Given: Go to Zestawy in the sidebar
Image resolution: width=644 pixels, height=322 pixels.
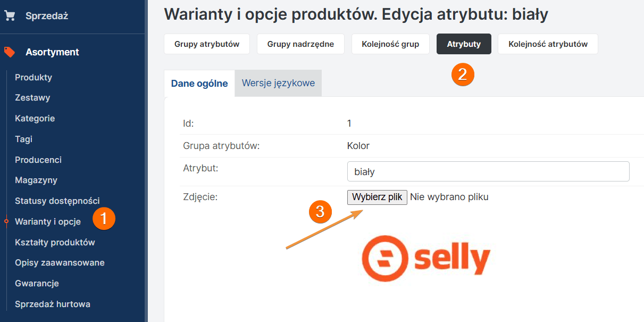Looking at the screenshot, I should (x=32, y=98).
